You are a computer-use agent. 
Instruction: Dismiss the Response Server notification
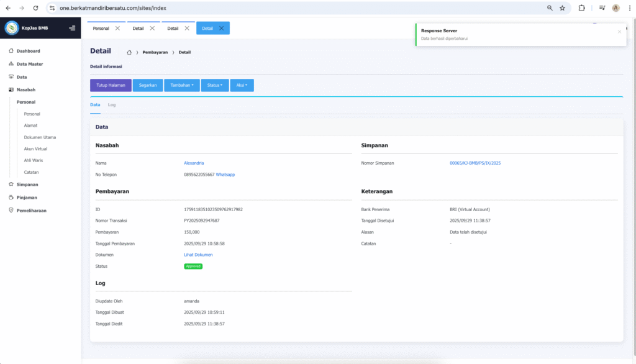[x=619, y=31]
